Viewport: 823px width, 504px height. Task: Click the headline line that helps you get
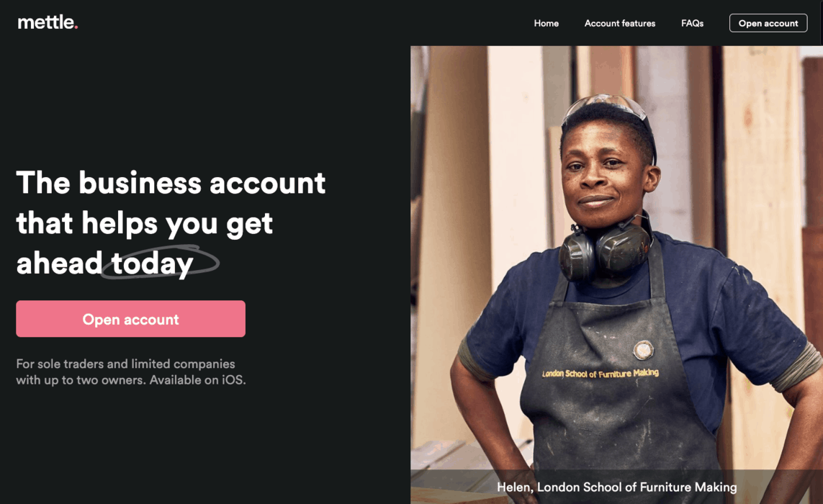(x=144, y=224)
